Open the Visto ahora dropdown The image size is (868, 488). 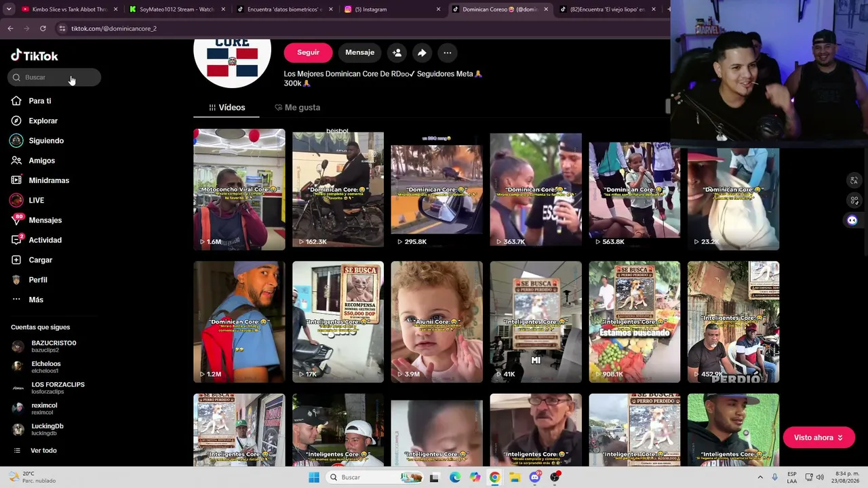point(818,438)
